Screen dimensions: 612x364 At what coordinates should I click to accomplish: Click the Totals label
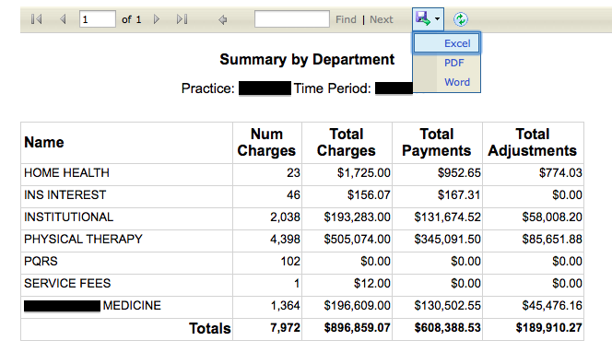click(210, 328)
